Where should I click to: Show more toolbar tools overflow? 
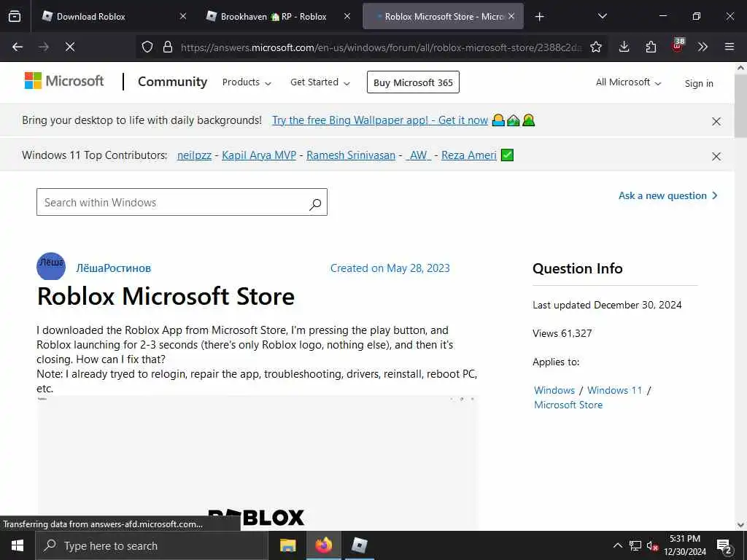point(703,47)
